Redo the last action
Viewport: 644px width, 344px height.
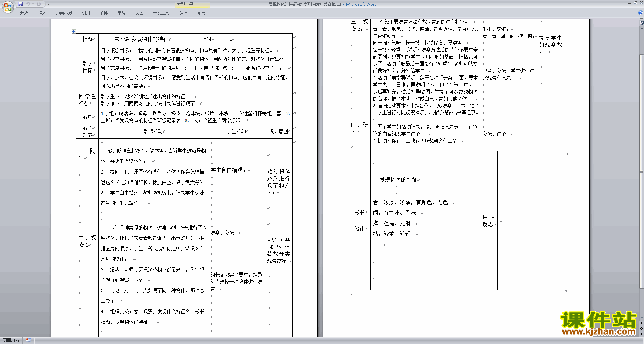tap(39, 4)
